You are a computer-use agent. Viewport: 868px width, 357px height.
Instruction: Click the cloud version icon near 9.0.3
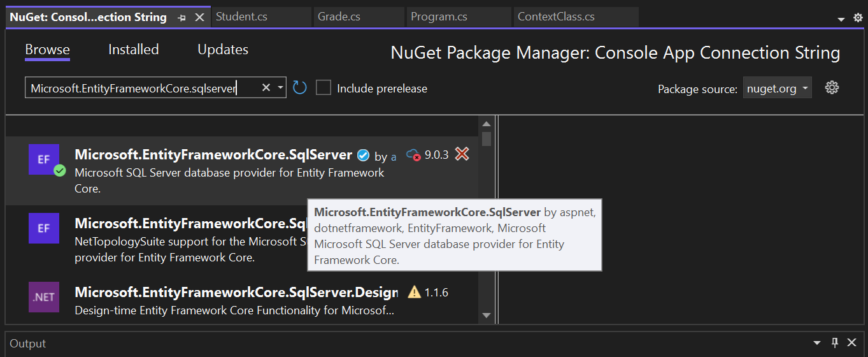click(413, 155)
